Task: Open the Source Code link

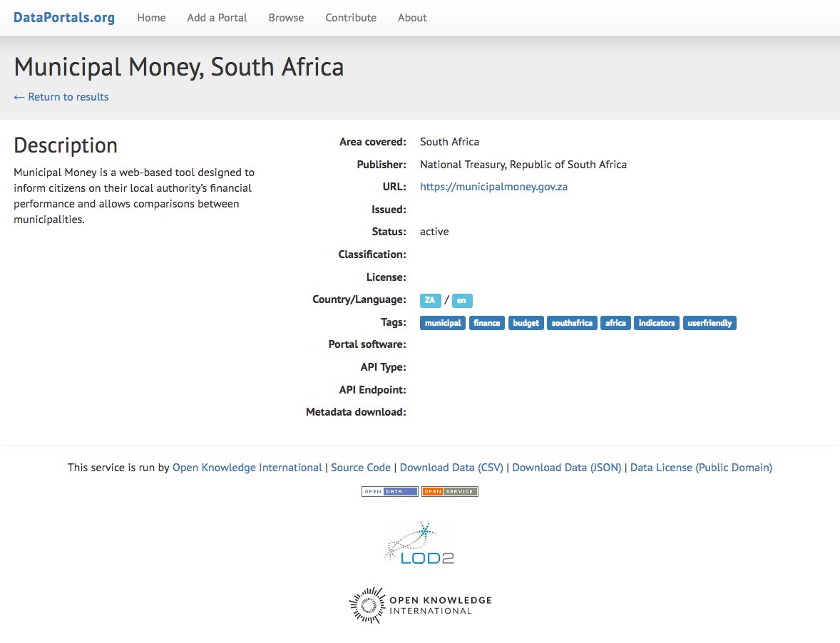Action: (x=361, y=468)
